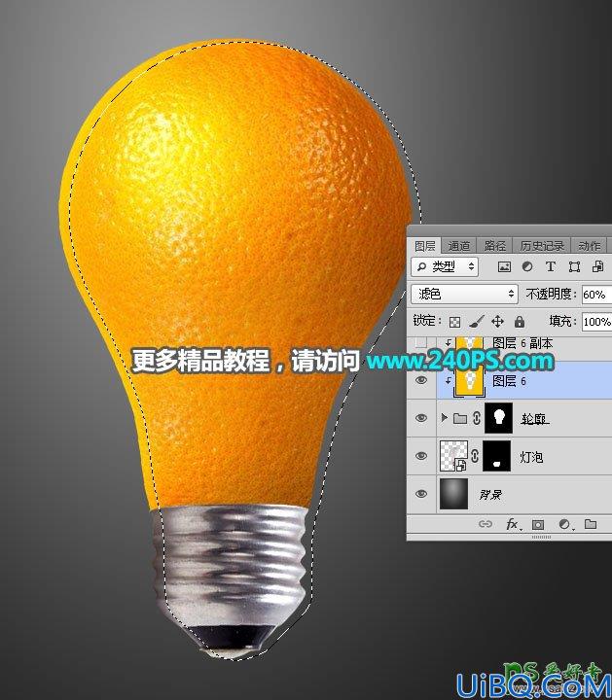Click mask link chain on 灯泡 layer

[x=475, y=456]
